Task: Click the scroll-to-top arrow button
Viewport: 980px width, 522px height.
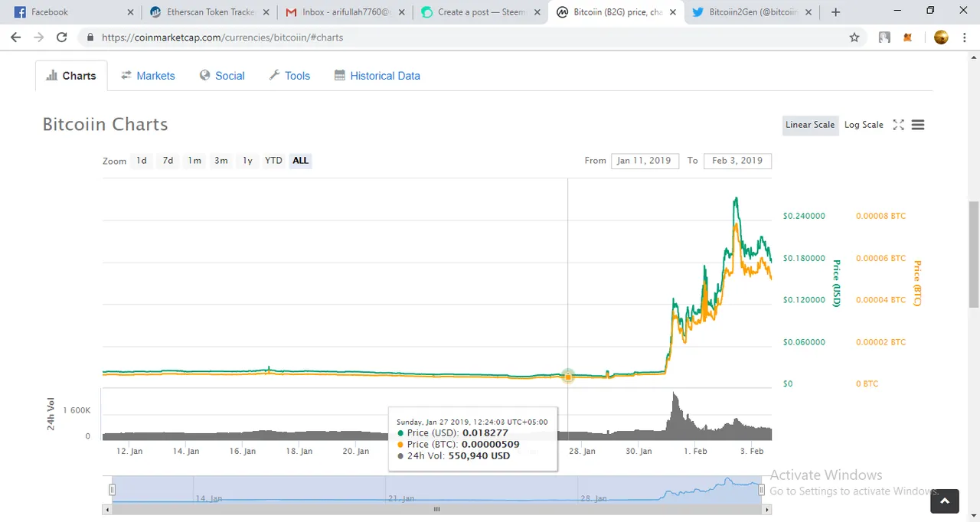Action: pos(945,501)
